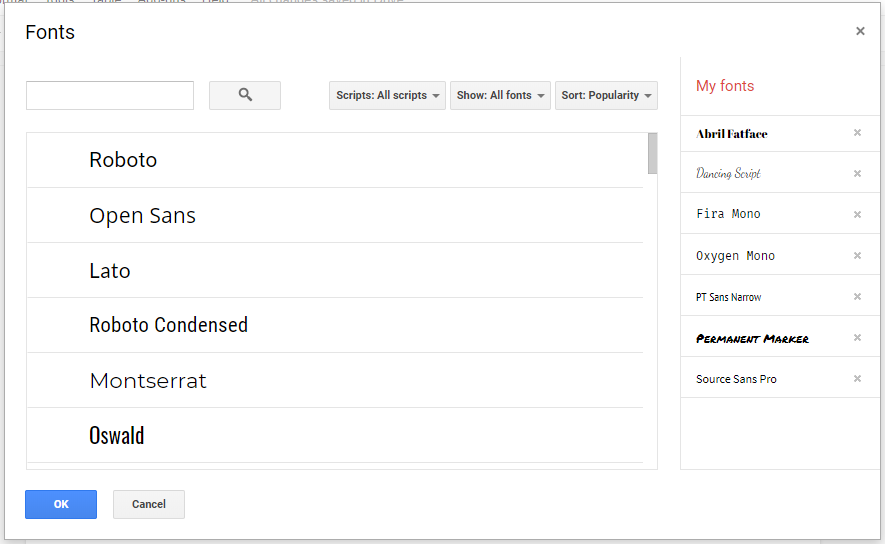
Task: Select the Lato font
Action: pyautogui.click(x=335, y=270)
